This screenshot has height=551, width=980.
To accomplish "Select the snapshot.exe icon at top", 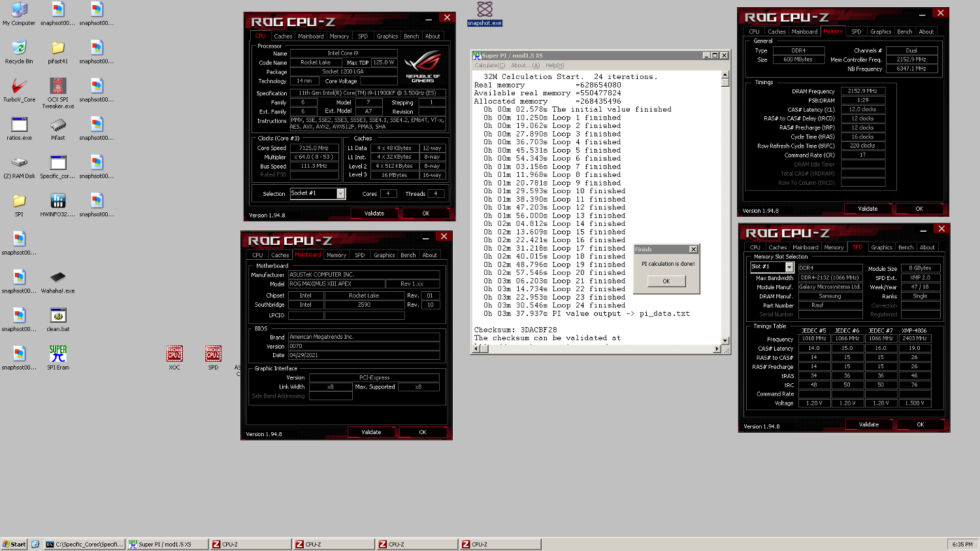I will (x=485, y=14).
